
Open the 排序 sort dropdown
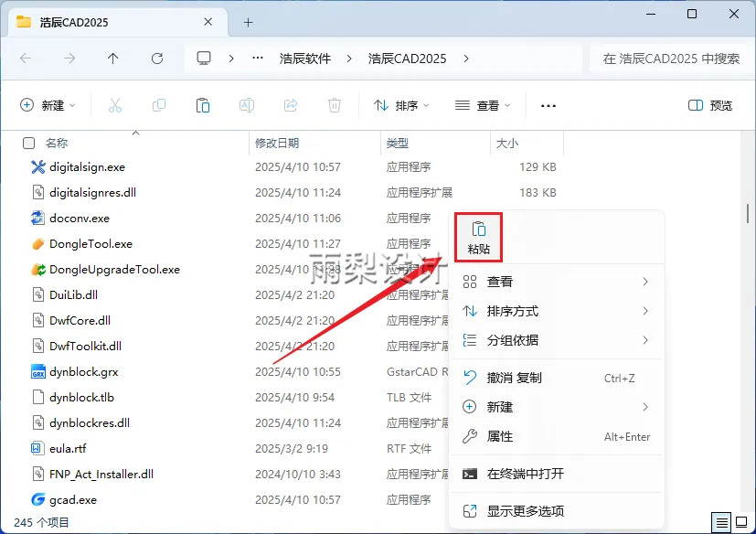[401, 105]
